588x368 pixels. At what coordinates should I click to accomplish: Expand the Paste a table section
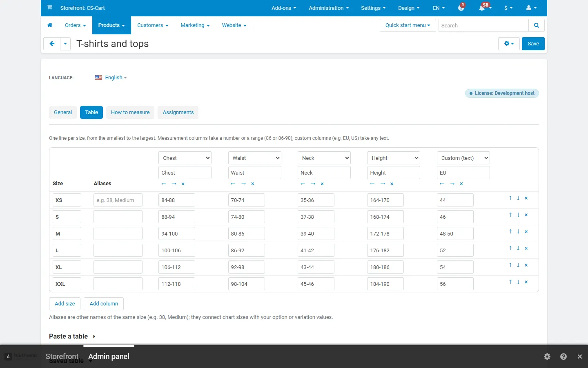(72, 336)
